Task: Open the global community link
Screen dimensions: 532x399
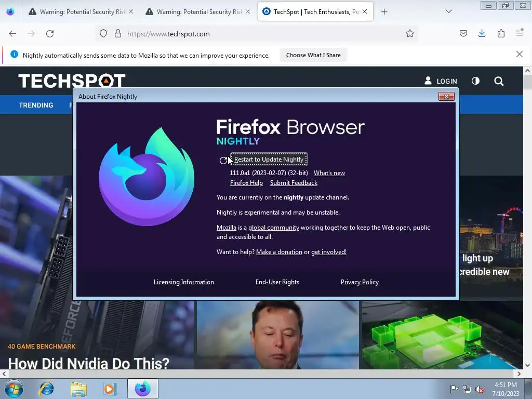Action: (274, 228)
